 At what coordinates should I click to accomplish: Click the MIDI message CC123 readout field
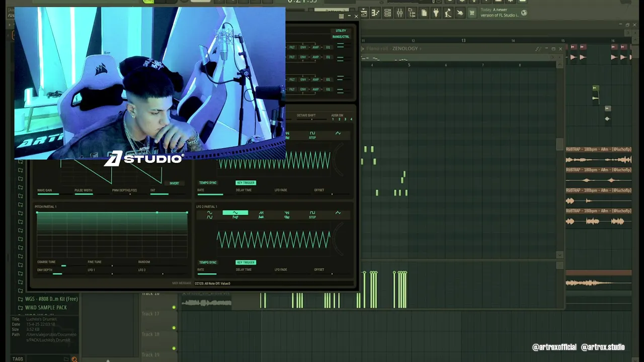[x=273, y=284]
